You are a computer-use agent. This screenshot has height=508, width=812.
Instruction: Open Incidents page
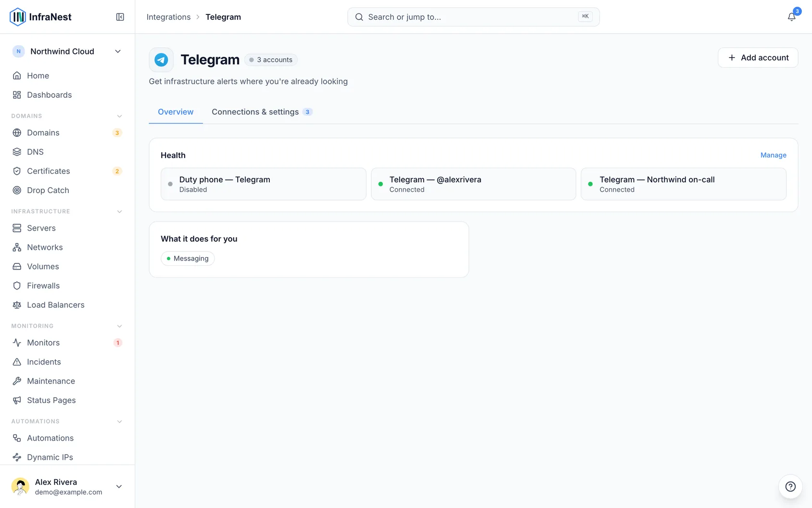[67, 362]
